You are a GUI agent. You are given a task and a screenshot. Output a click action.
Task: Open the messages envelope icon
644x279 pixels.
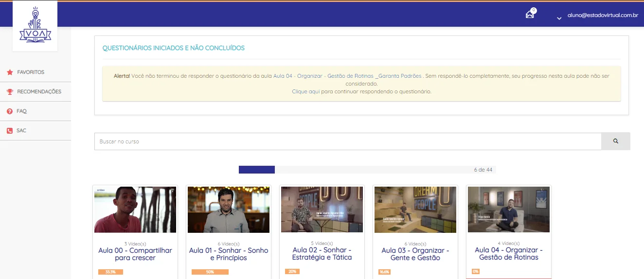530,15
